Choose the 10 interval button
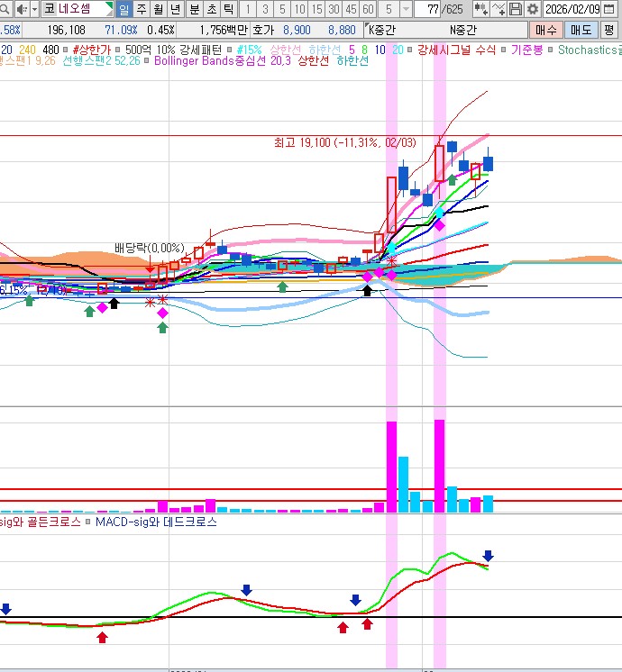622x672 pixels. (x=300, y=9)
